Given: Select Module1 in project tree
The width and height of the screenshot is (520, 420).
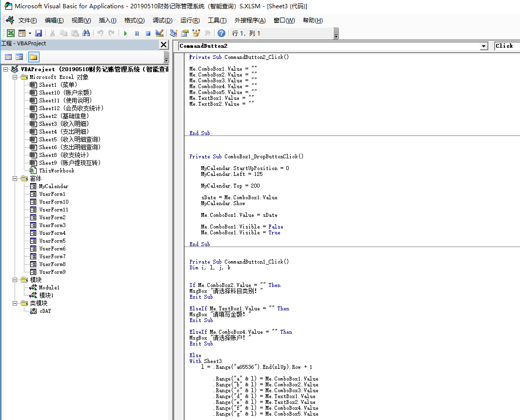Looking at the screenshot, I should 49,287.
